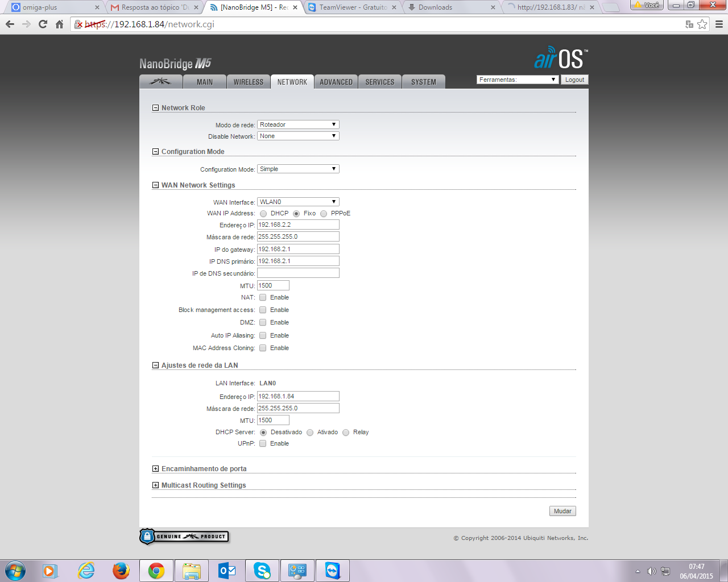
Task: Expand the Encaminhamento de porta section
Action: coord(155,469)
